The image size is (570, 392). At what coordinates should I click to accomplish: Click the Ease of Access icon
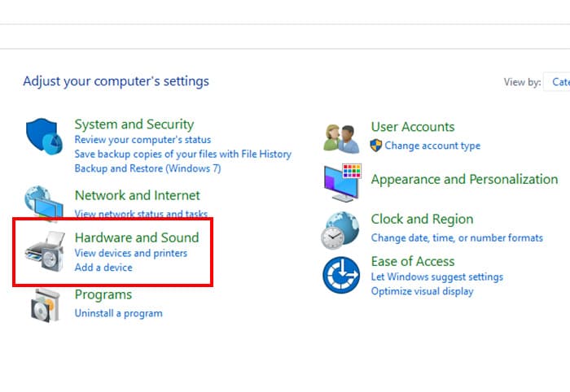coord(341,275)
